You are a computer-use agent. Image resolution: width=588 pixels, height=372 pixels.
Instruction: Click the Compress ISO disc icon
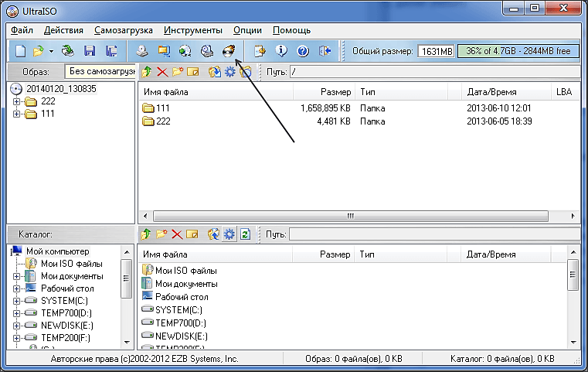point(185,51)
